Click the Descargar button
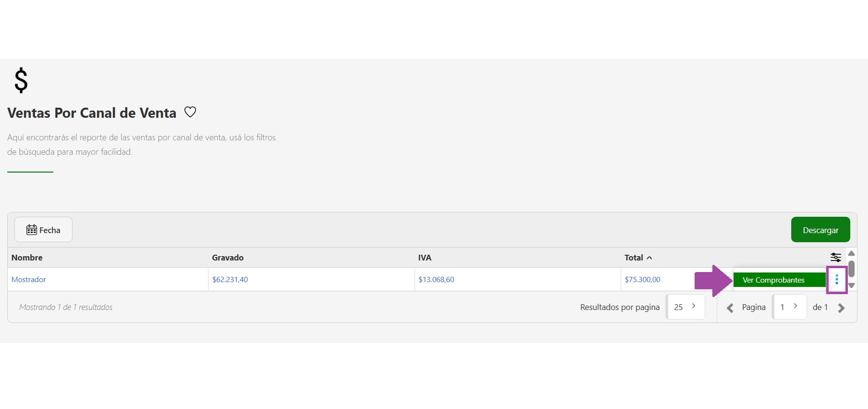The width and height of the screenshot is (868, 409). click(820, 230)
